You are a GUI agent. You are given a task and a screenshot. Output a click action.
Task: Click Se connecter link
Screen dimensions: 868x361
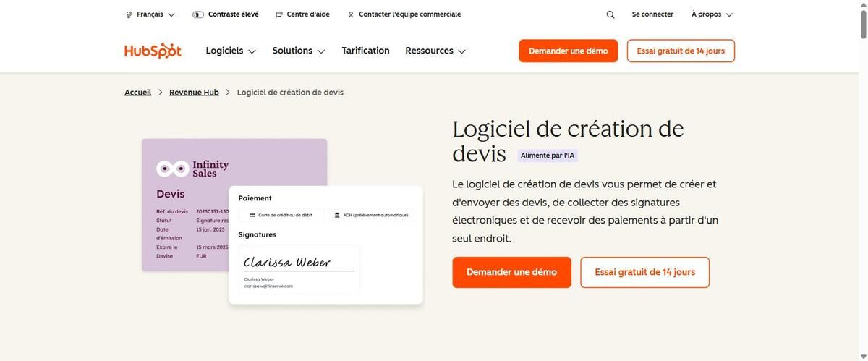point(652,14)
